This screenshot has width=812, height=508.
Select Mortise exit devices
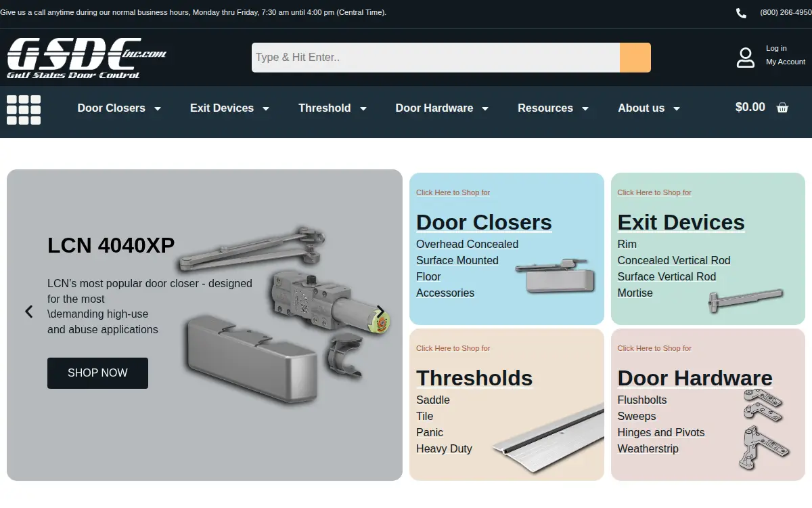(x=635, y=293)
